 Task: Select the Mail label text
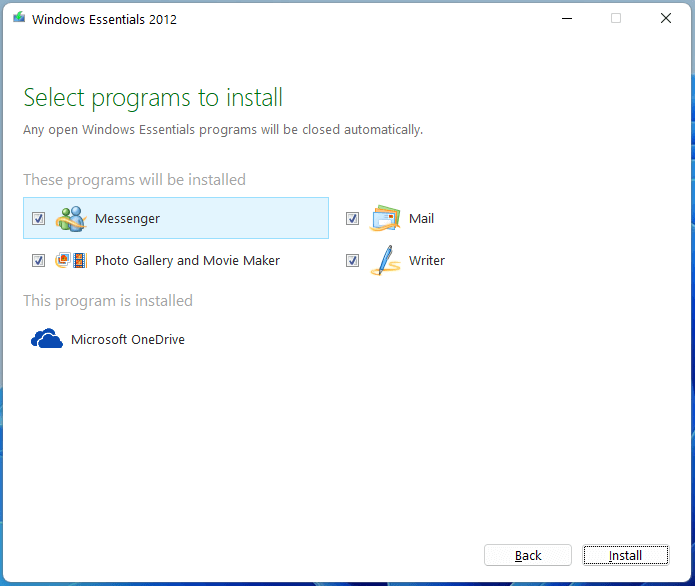421,219
